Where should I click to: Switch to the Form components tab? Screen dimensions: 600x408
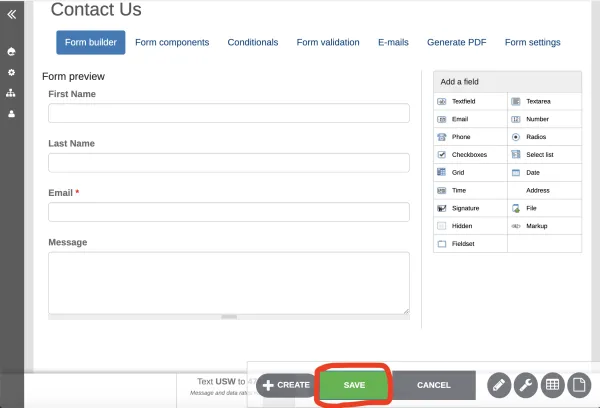click(x=172, y=42)
